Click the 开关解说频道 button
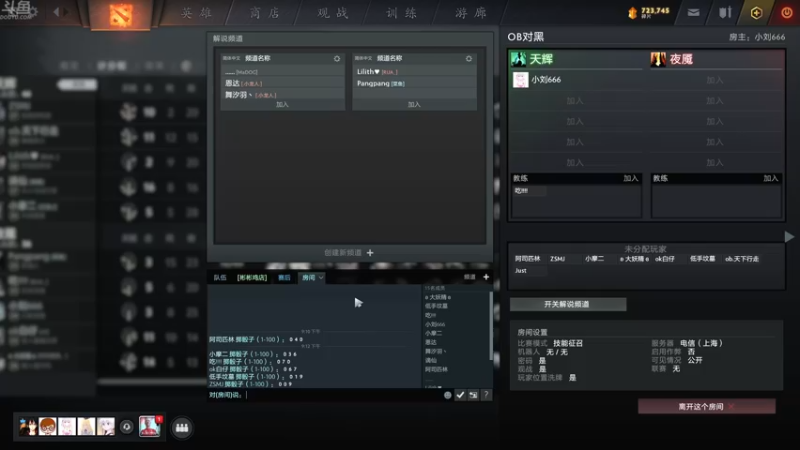800x450 pixels. [568, 304]
